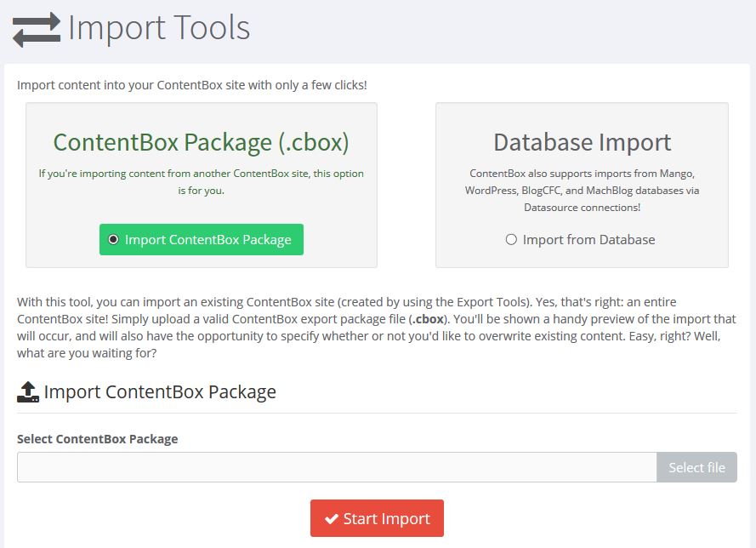Click the Database Import heading

coord(582,142)
